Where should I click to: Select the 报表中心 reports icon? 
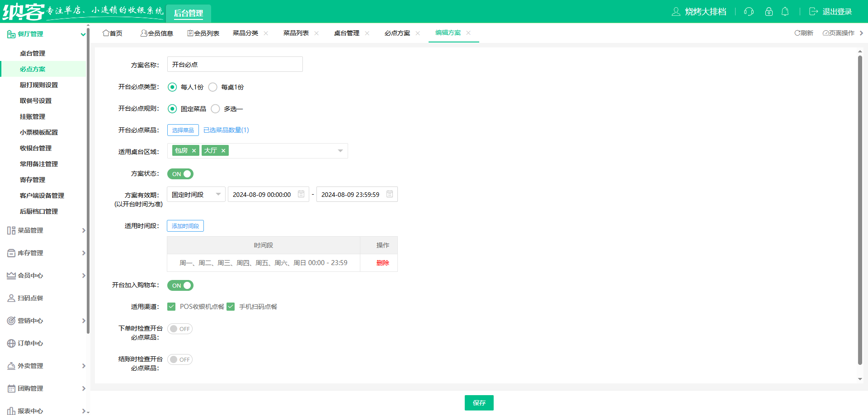11,410
